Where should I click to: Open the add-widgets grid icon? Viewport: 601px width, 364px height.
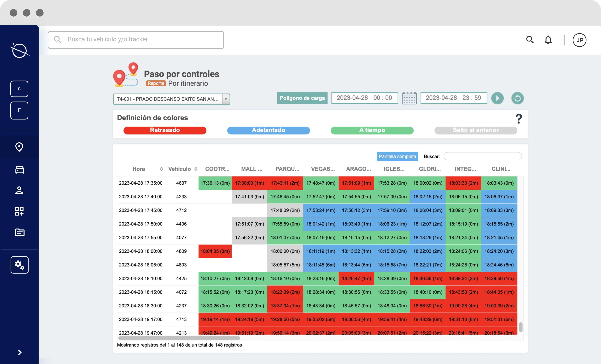tap(19, 211)
